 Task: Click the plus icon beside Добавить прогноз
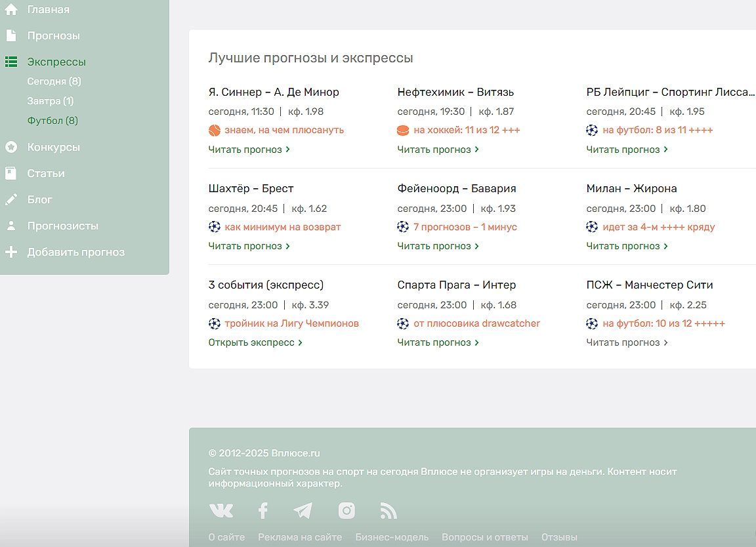[10, 252]
